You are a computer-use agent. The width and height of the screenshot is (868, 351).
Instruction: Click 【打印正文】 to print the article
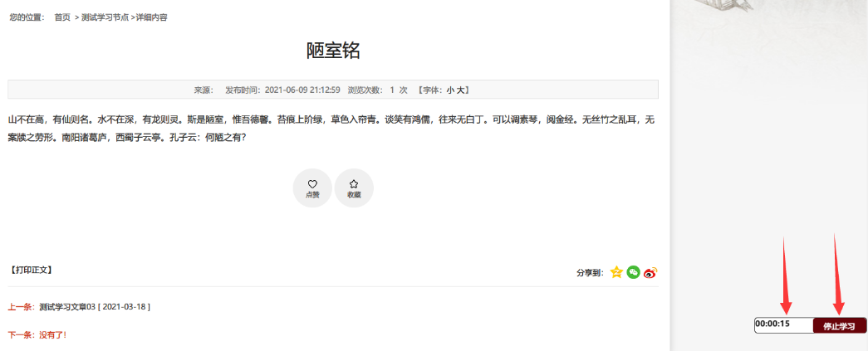point(32,270)
